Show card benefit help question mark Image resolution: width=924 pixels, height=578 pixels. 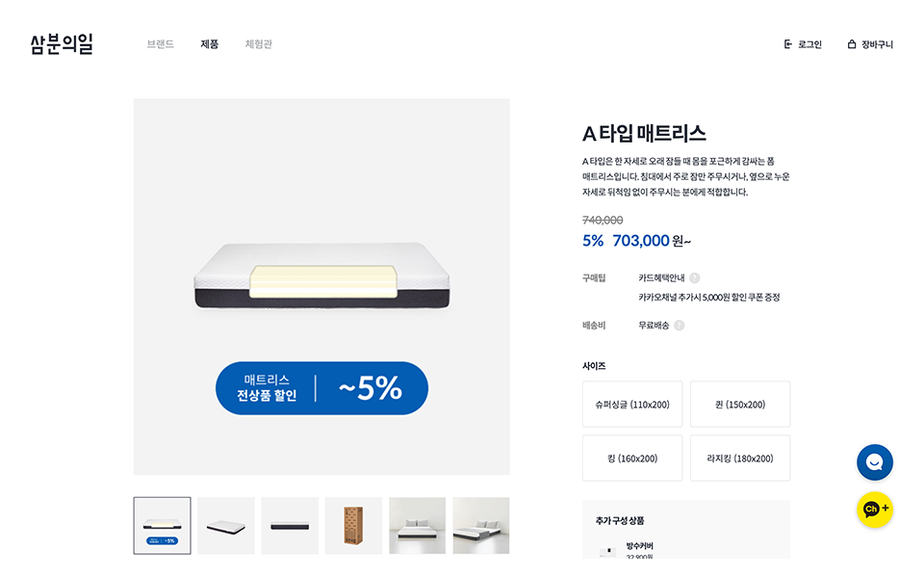click(695, 277)
